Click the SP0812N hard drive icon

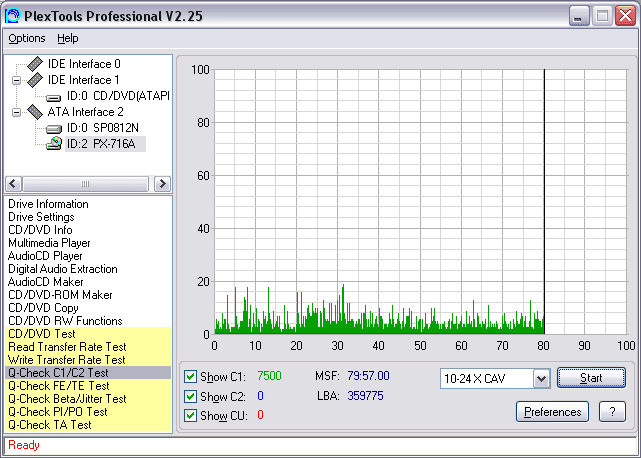pyautogui.click(x=54, y=129)
